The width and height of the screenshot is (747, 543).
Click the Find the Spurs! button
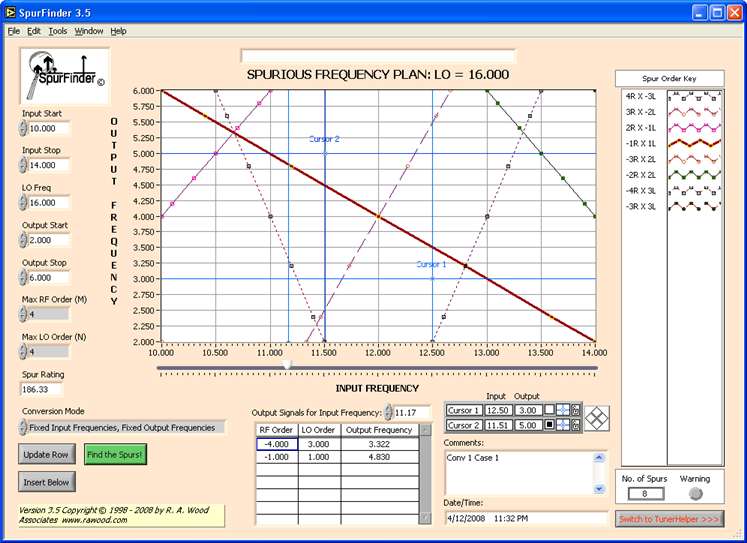[x=116, y=454]
